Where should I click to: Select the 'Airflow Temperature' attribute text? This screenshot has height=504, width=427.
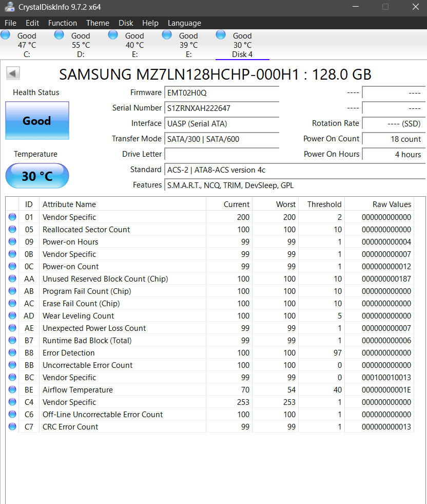click(x=77, y=390)
